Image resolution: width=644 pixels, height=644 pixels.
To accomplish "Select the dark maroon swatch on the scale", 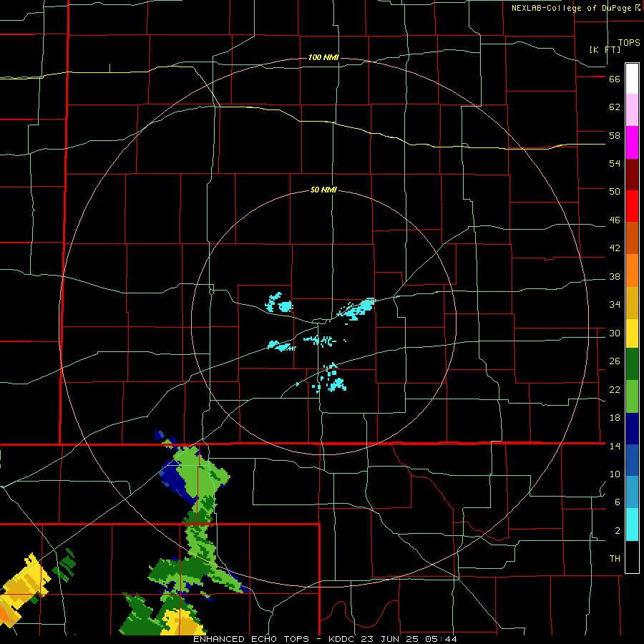I will (632, 175).
